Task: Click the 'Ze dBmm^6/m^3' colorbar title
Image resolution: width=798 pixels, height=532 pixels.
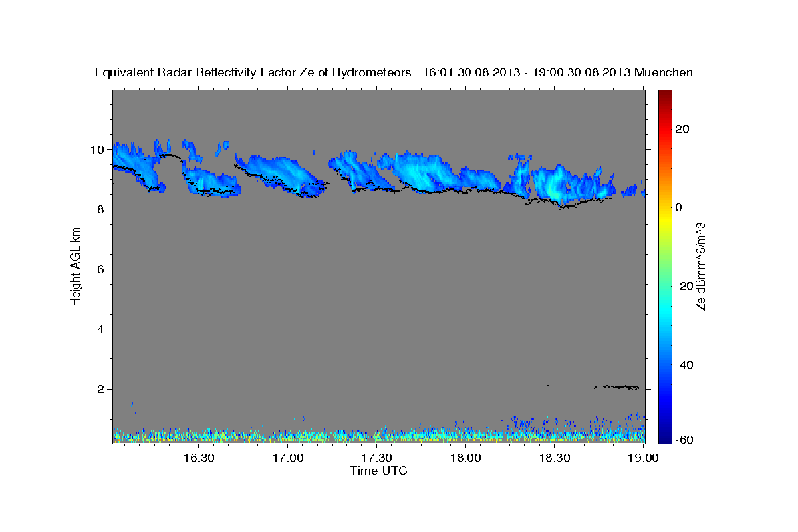Action: 700,266
